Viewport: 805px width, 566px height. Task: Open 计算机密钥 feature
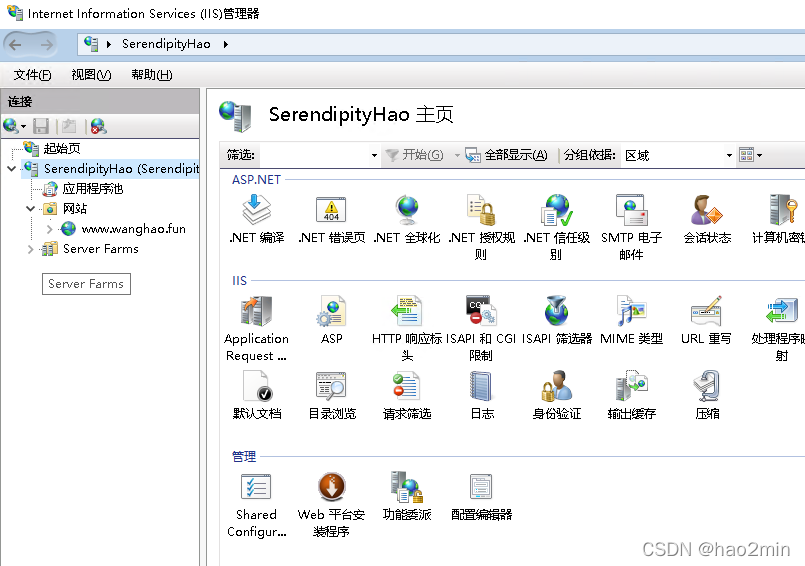tap(780, 219)
